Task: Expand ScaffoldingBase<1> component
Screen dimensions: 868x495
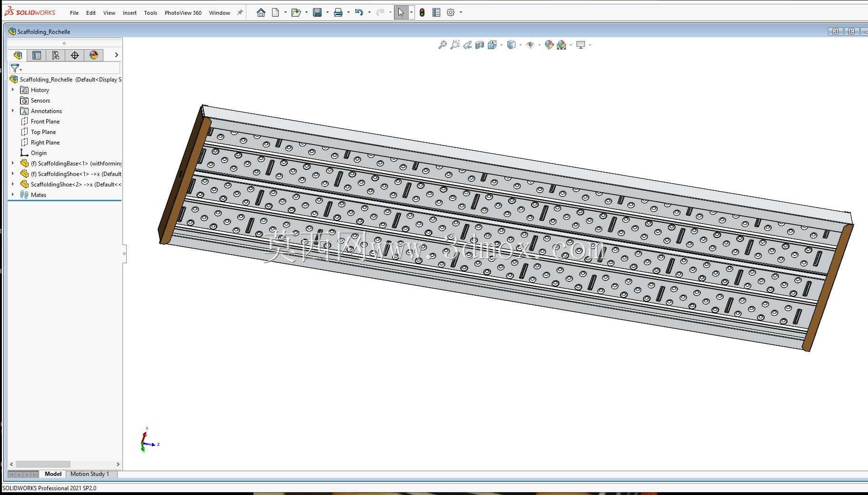Action: pos(13,163)
